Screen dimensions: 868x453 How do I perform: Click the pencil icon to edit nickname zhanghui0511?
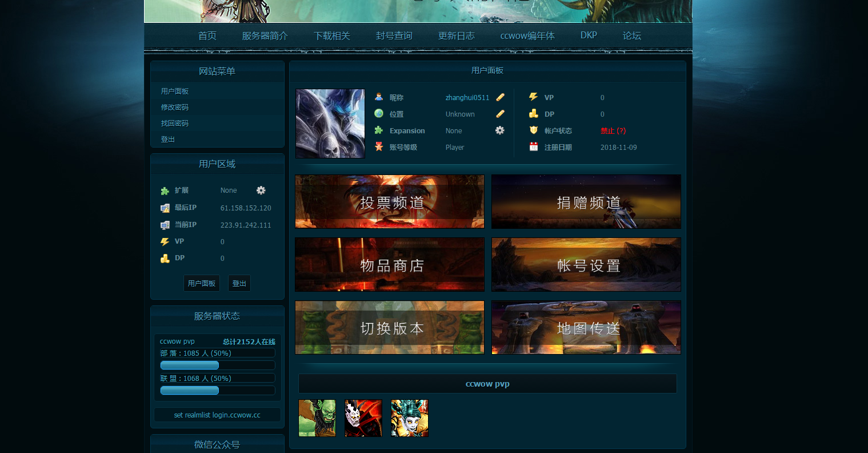pyautogui.click(x=500, y=97)
